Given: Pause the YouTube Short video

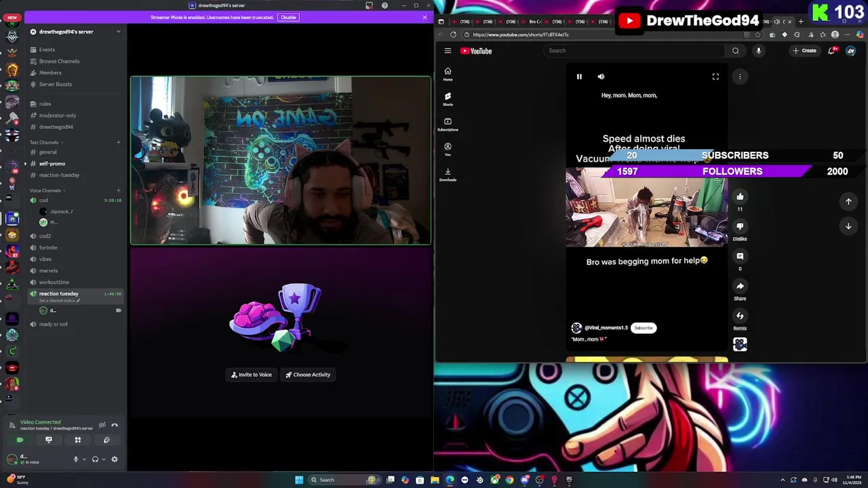Looking at the screenshot, I should 579,77.
